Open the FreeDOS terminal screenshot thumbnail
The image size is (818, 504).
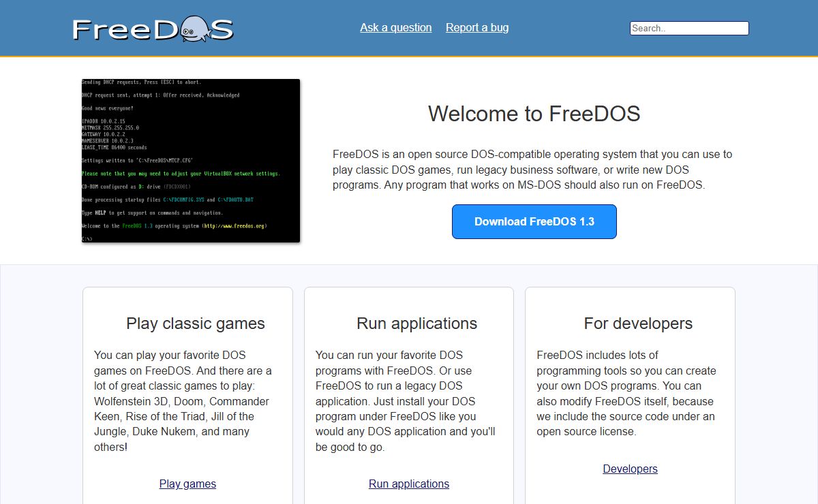pos(191,161)
